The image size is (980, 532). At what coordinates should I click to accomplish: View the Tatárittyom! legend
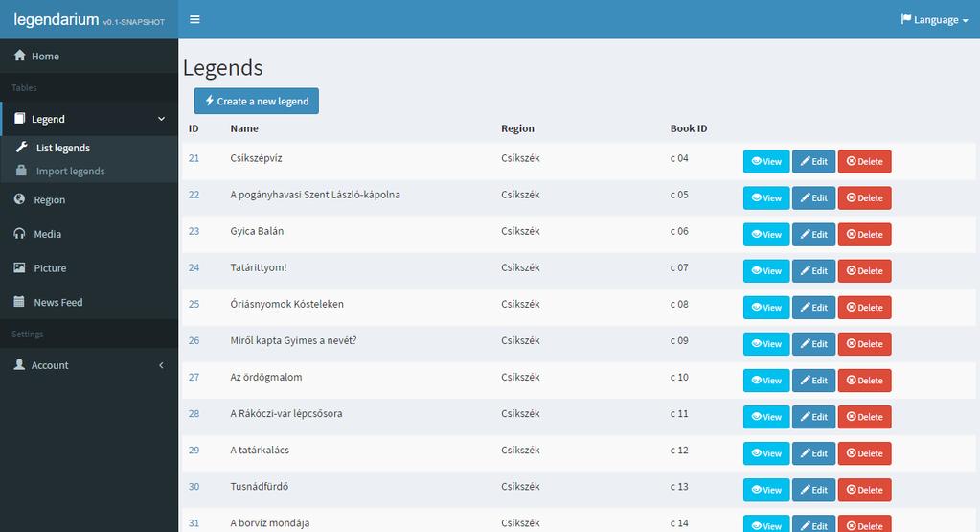766,270
